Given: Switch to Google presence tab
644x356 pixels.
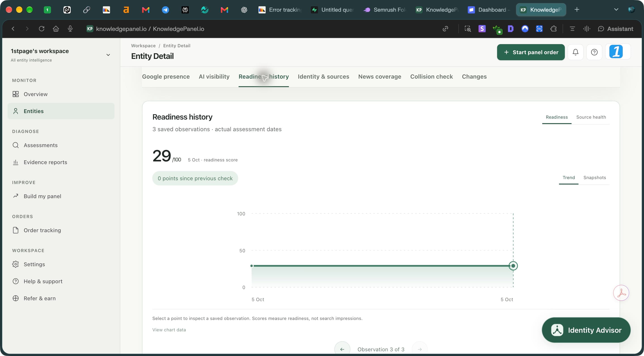Looking at the screenshot, I should [x=166, y=77].
